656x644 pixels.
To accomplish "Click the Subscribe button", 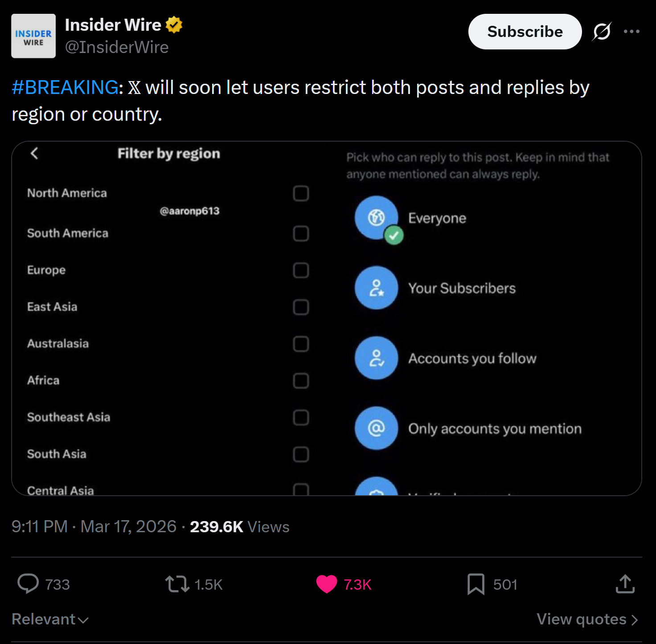I will click(525, 32).
